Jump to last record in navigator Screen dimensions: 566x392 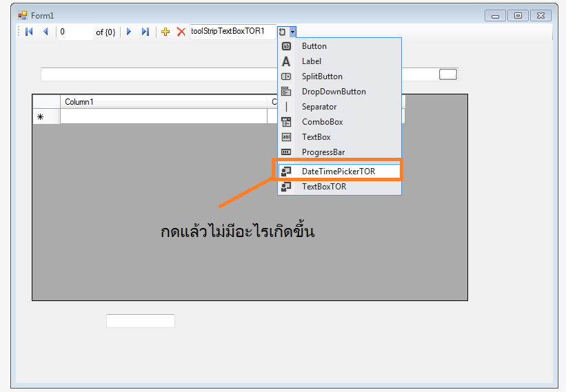tap(145, 32)
